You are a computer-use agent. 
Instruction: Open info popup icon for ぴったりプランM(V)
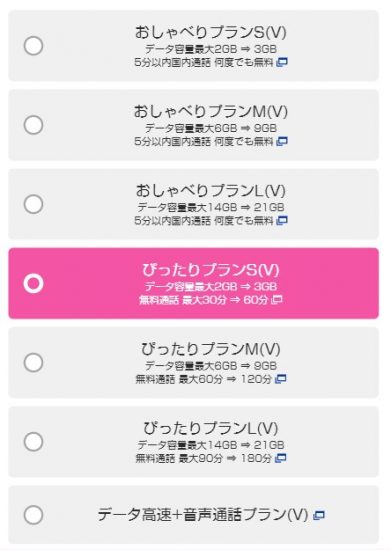tap(281, 379)
